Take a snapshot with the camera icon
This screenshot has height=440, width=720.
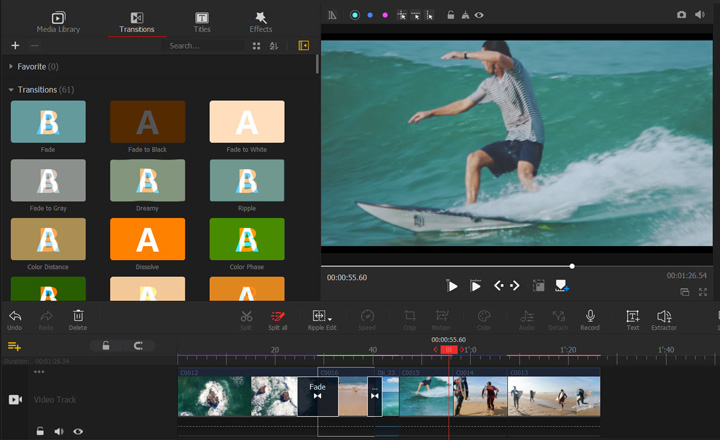pyautogui.click(x=681, y=15)
